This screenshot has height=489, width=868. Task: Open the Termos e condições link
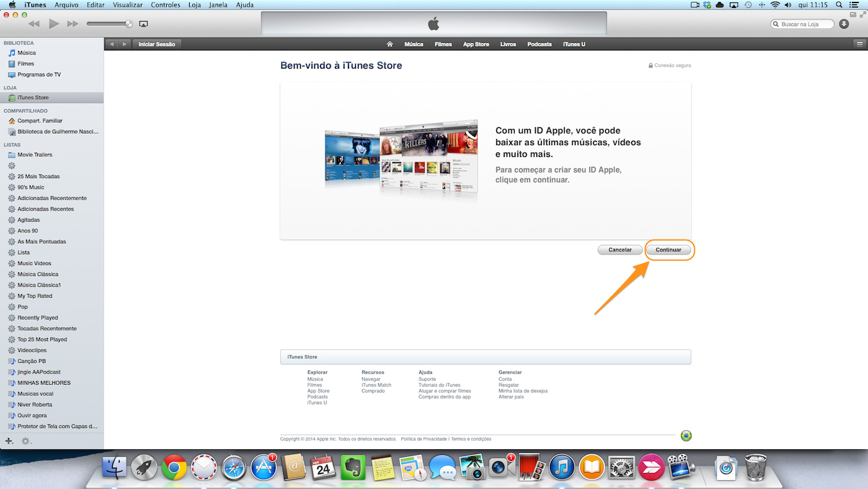(471, 439)
